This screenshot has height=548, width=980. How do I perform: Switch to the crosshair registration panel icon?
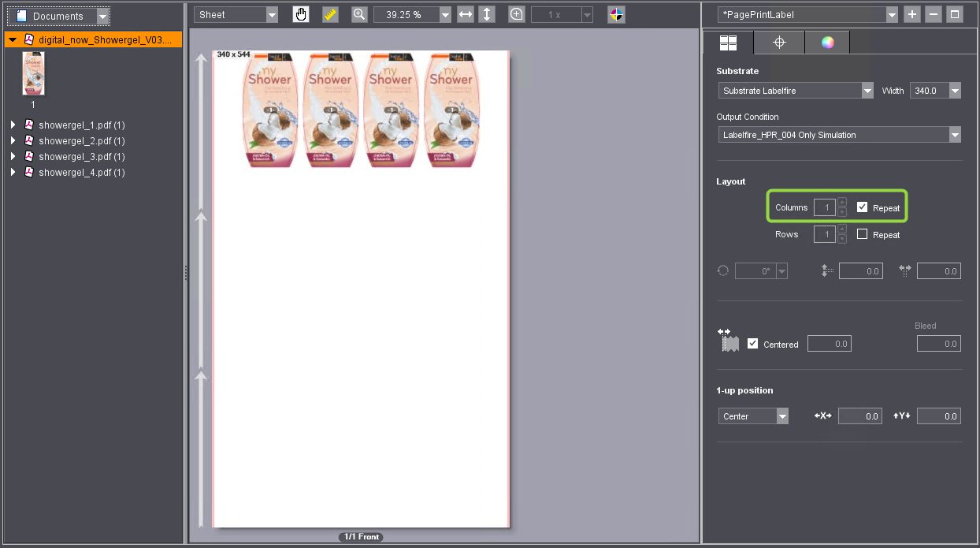click(x=778, y=42)
